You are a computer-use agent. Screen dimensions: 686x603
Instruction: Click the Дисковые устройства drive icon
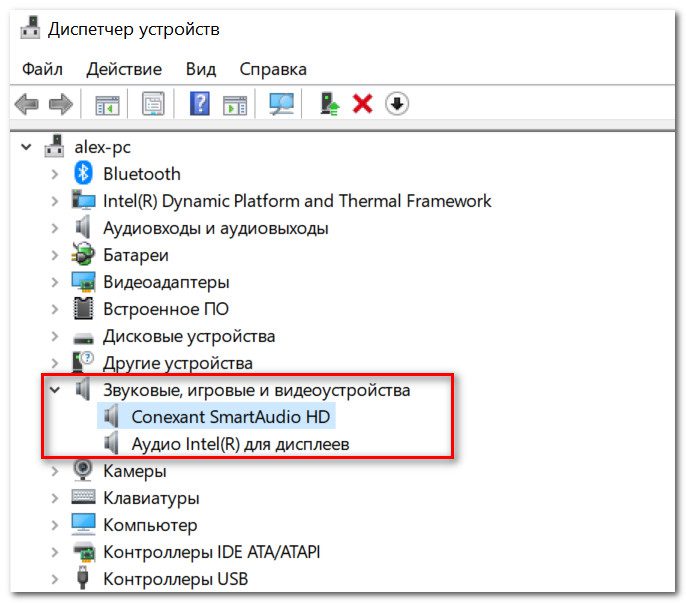83,338
